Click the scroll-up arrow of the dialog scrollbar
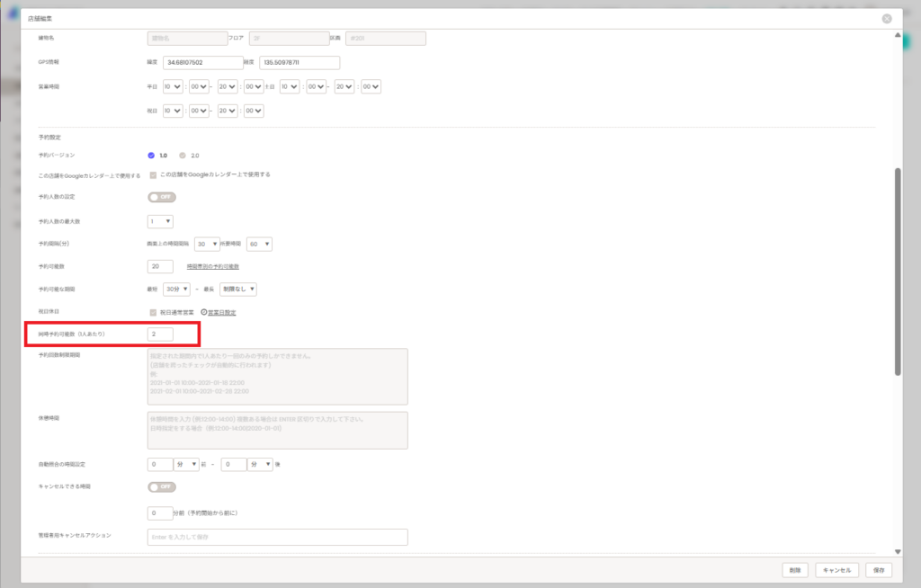The image size is (921, 588). click(897, 36)
